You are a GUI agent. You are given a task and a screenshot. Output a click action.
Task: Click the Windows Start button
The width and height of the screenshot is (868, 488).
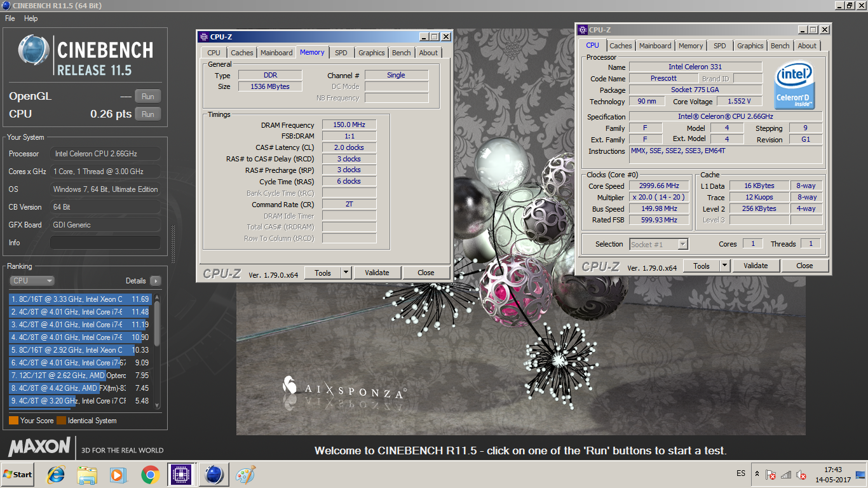pos(17,475)
